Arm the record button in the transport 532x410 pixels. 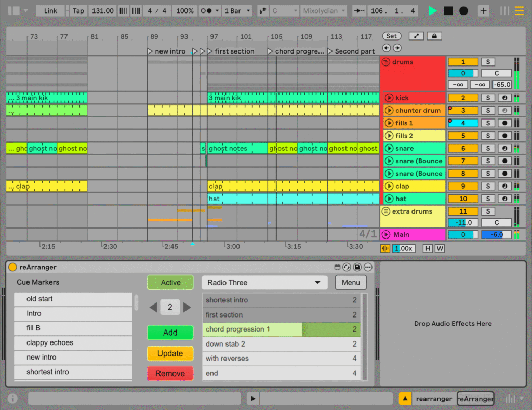pos(463,11)
